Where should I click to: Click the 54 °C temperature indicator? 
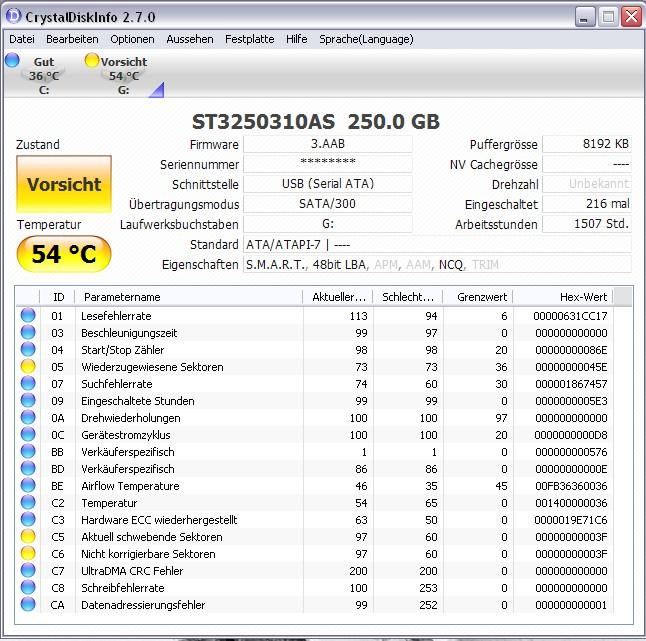coord(64,254)
